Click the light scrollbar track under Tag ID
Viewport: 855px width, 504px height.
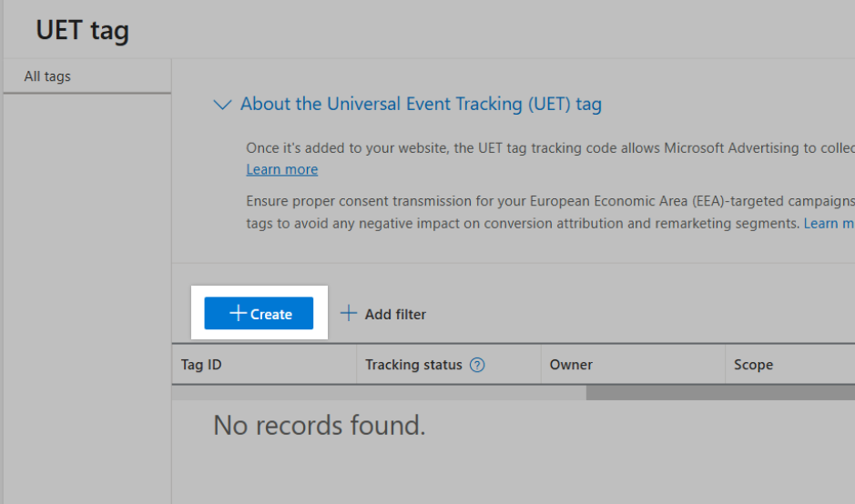379,393
